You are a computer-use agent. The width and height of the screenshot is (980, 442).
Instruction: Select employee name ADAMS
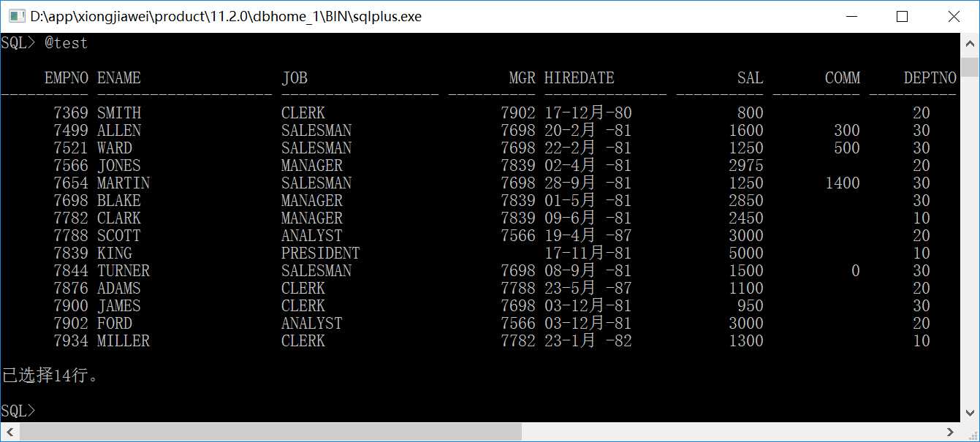coord(119,289)
